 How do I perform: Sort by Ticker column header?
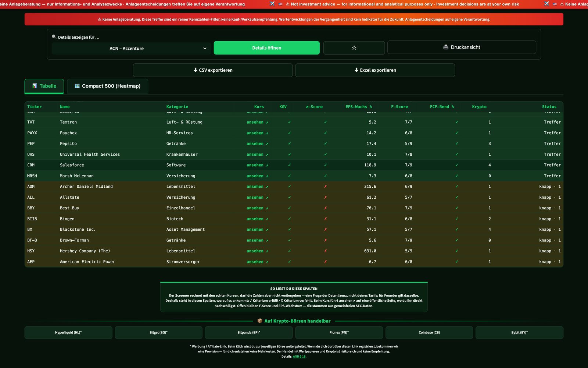(35, 107)
